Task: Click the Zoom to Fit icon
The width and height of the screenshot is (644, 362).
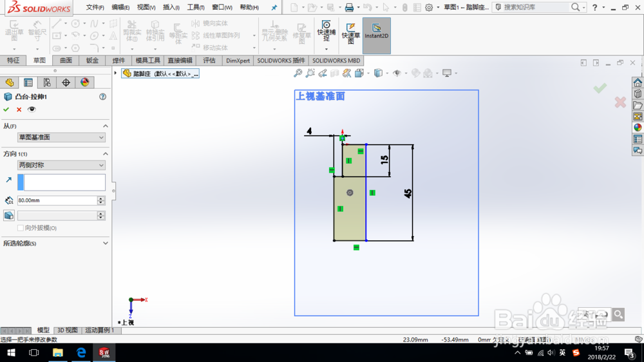Action: [x=298, y=73]
